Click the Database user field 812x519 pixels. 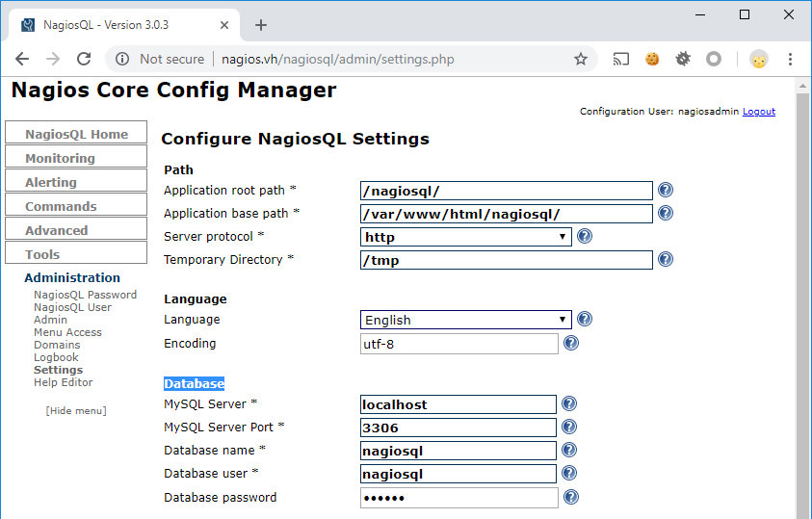458,474
